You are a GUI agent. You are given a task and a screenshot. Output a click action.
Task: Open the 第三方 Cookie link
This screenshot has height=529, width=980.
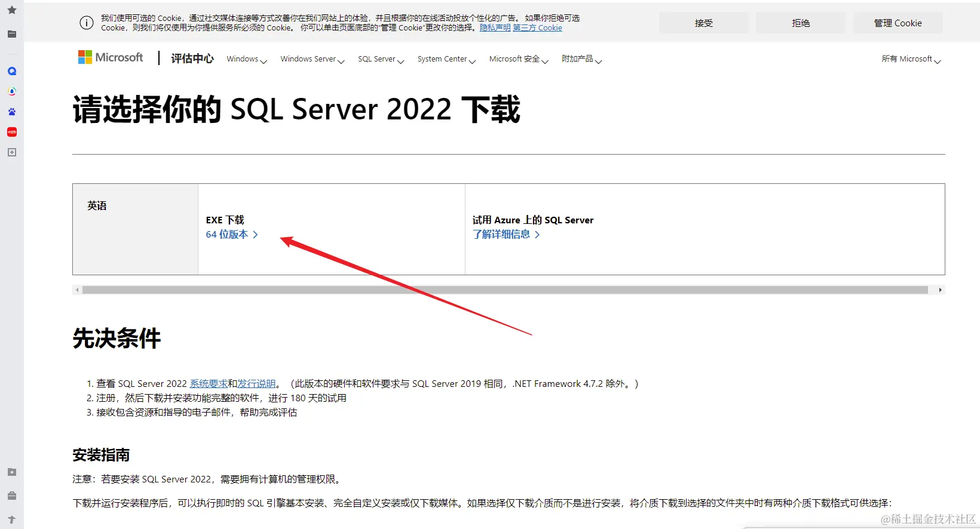[x=537, y=28]
